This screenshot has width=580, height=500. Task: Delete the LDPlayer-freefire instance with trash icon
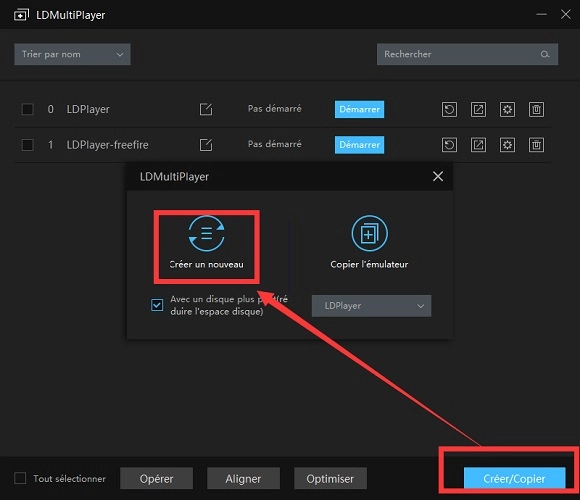pyautogui.click(x=536, y=145)
